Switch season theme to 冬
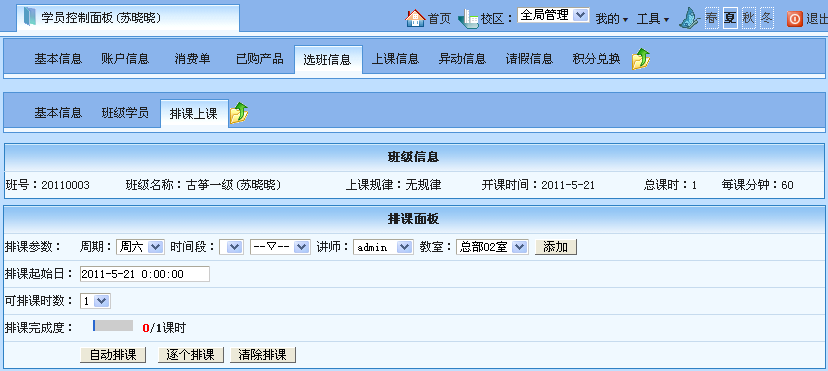The height and width of the screenshot is (371, 828). click(x=767, y=18)
